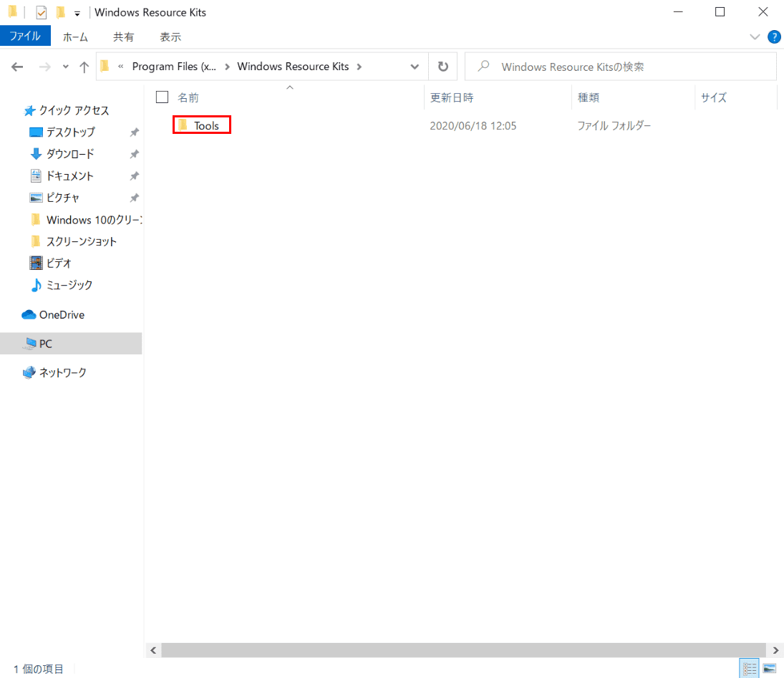The height and width of the screenshot is (678, 784).
Task: Close the Windows Resource Kits window
Action: point(763,12)
